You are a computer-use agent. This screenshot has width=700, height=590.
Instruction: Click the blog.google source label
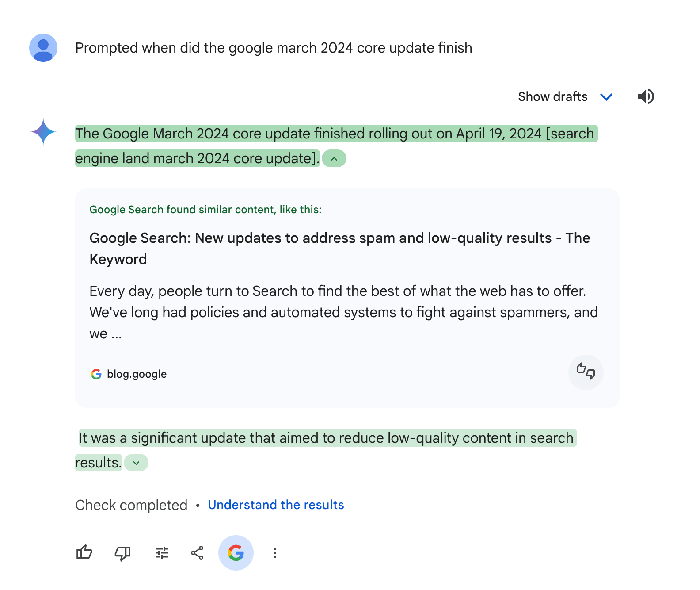[x=137, y=374]
